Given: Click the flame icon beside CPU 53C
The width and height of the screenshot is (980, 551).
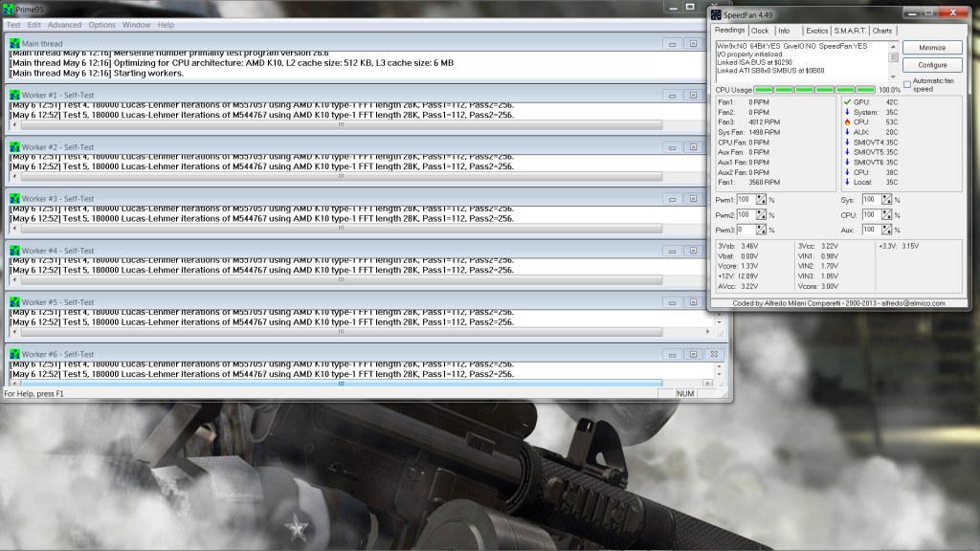Looking at the screenshot, I should 847,122.
